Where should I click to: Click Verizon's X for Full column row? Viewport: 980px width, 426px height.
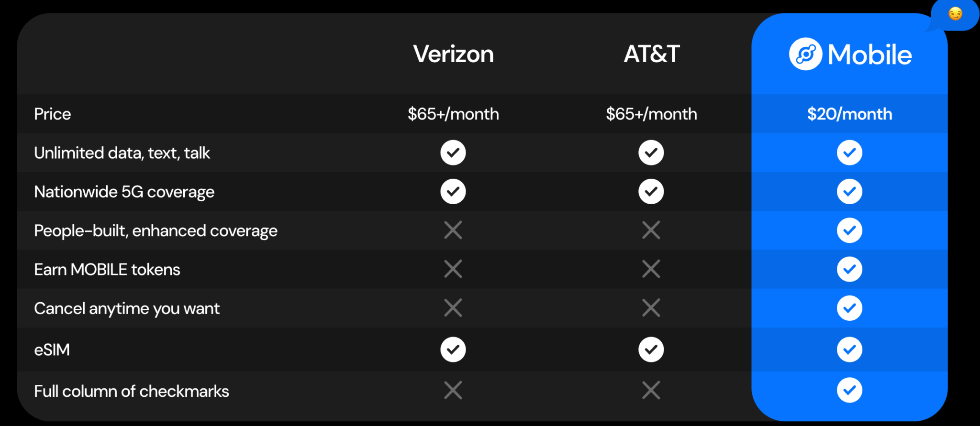[x=453, y=390]
